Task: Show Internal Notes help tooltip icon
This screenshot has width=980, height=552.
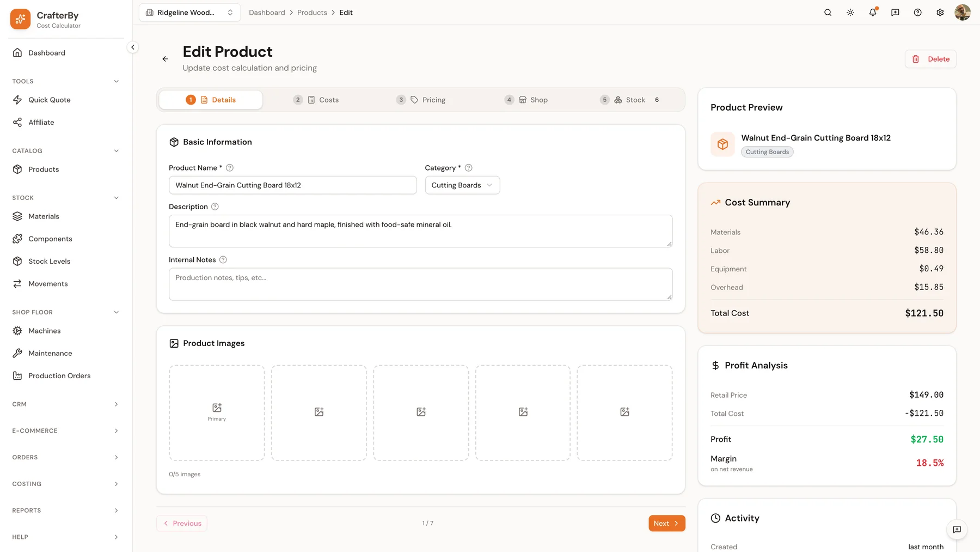Action: click(223, 260)
